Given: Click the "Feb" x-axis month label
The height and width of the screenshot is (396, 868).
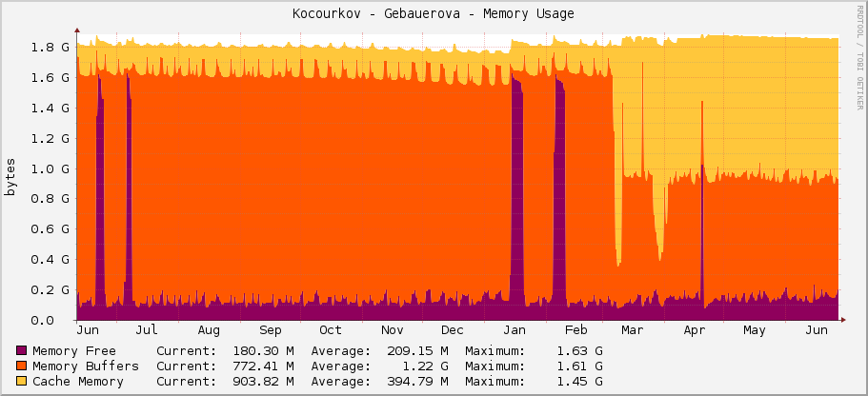Looking at the screenshot, I should [575, 330].
